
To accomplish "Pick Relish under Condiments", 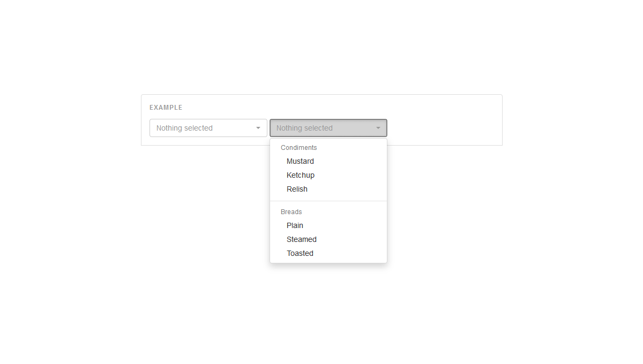I will [297, 189].
